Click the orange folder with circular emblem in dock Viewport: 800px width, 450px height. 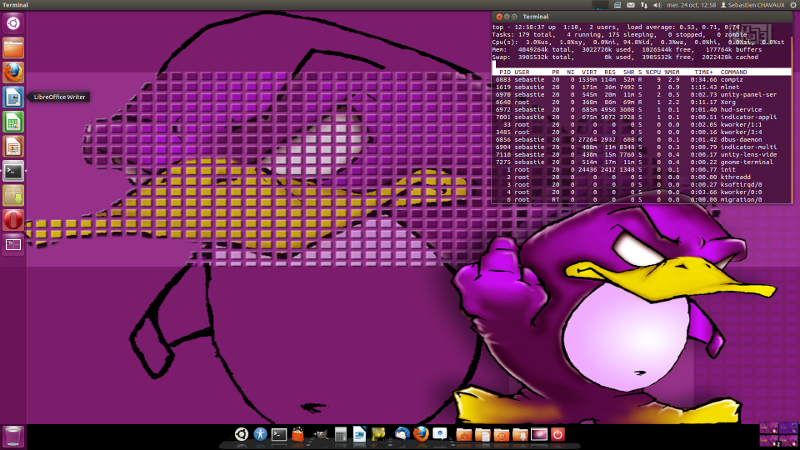click(501, 434)
